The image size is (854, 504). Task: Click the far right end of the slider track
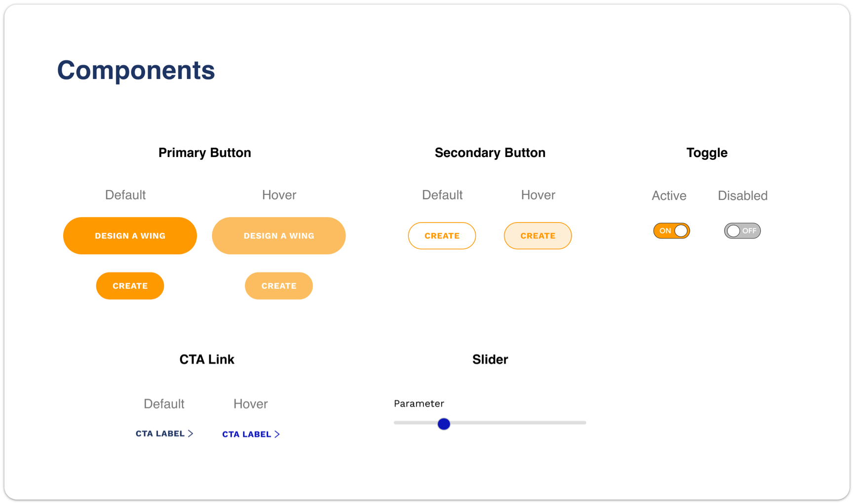[583, 423]
